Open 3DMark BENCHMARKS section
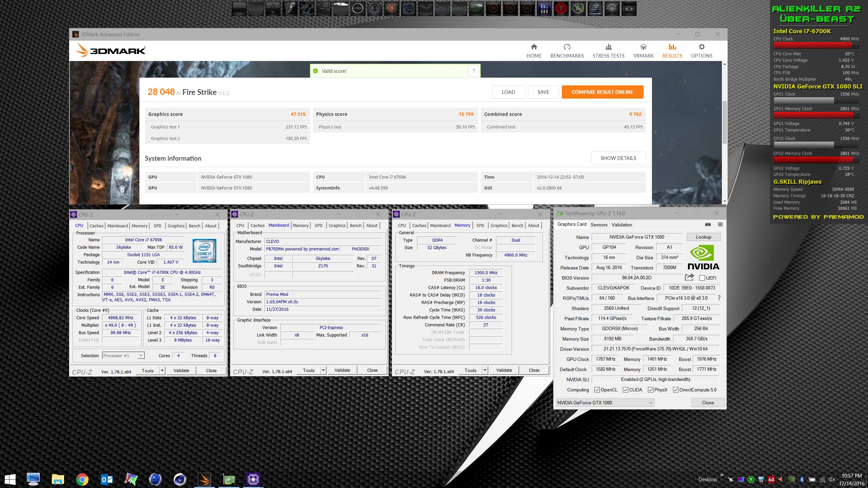 coord(567,51)
